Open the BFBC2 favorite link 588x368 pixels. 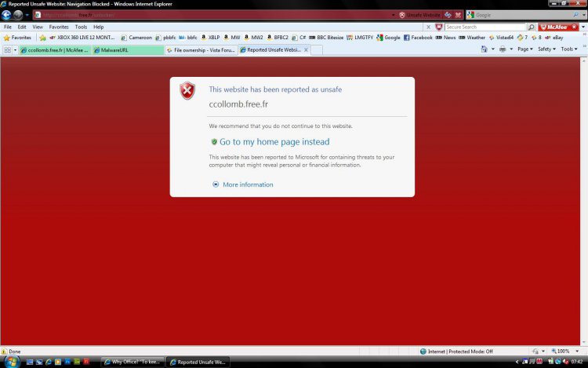tap(277, 38)
